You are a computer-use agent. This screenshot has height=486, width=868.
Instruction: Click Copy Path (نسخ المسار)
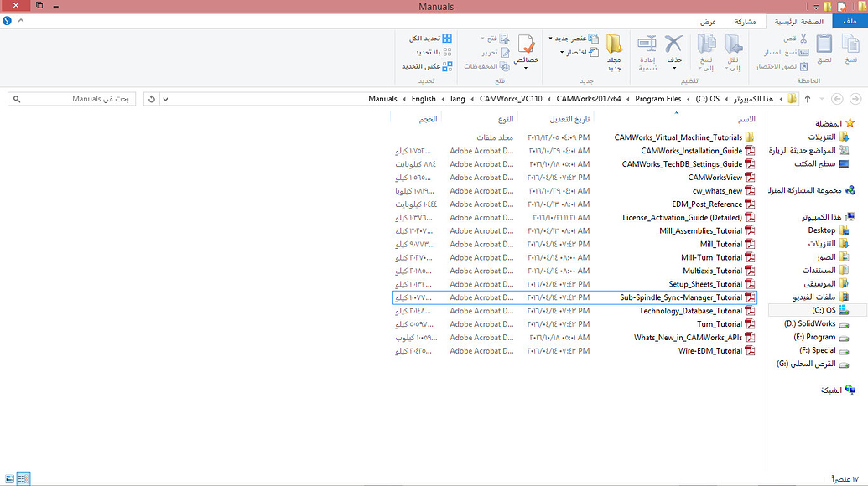787,52
